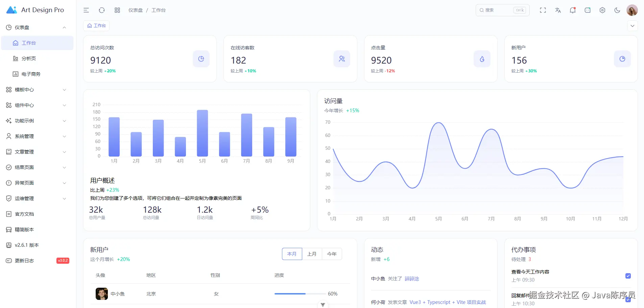Click 中小鱼's 60% progress bar
The height and width of the screenshot is (308, 644).
[300, 294]
